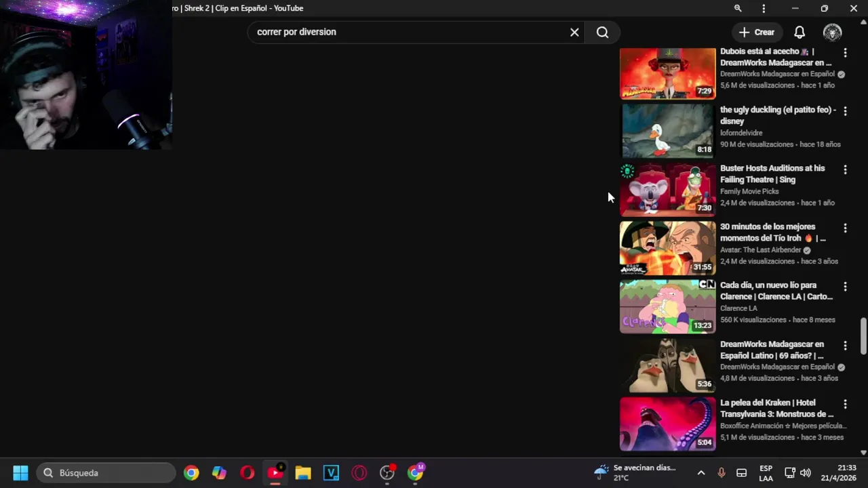
Task: Open Opera GX from taskbar
Action: click(x=359, y=472)
